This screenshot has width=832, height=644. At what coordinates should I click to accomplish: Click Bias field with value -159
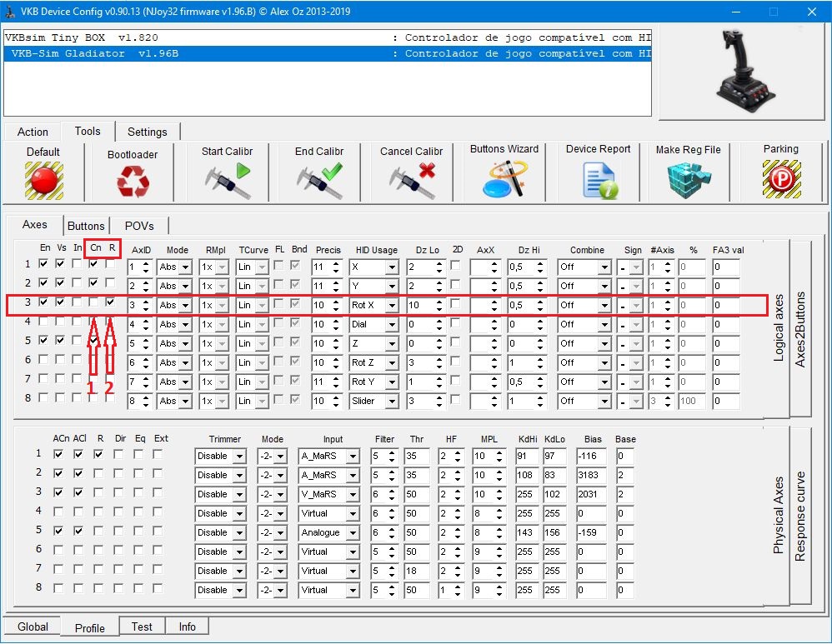click(590, 532)
